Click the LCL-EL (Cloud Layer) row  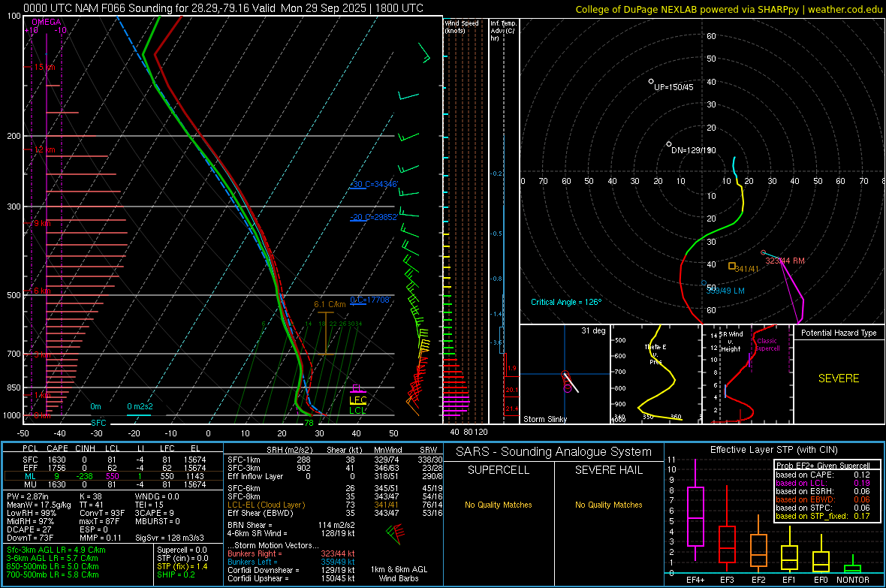(x=335, y=505)
